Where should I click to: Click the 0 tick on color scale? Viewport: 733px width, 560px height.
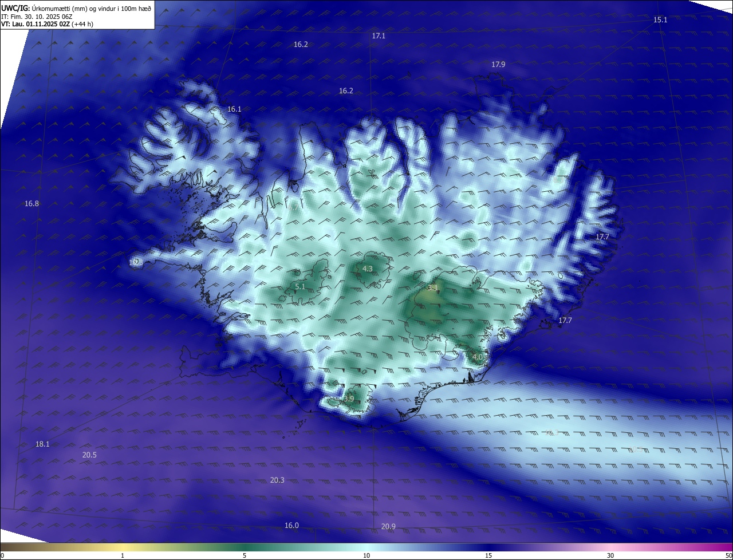[x=2, y=555]
